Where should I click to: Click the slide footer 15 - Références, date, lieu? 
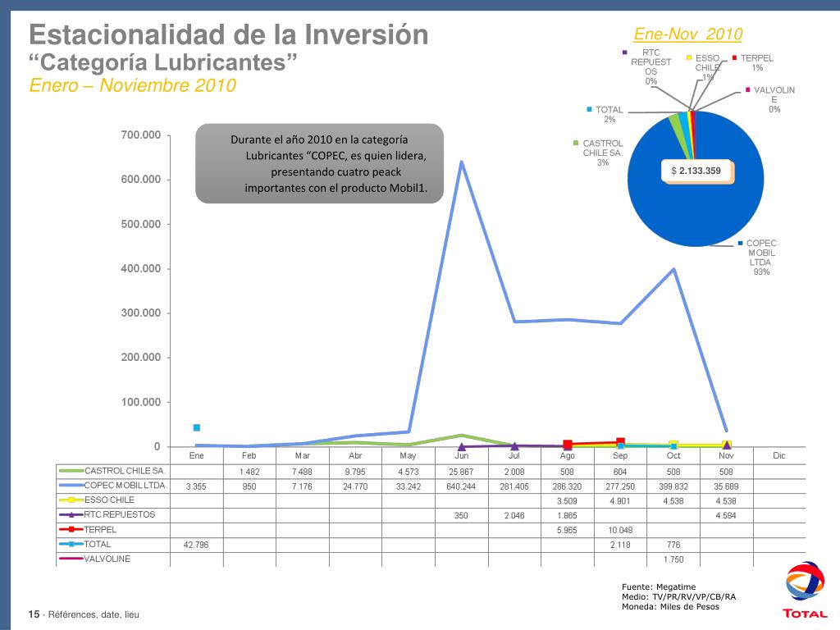point(84,614)
